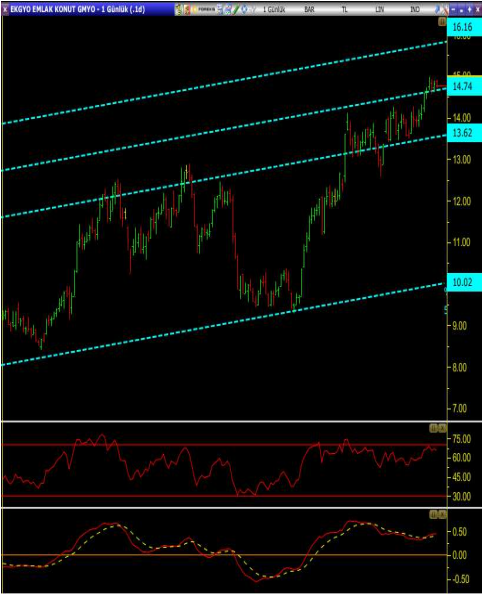The image size is (483, 594).
Task: Open the '1 Günlük' period selector
Action: [274, 9]
